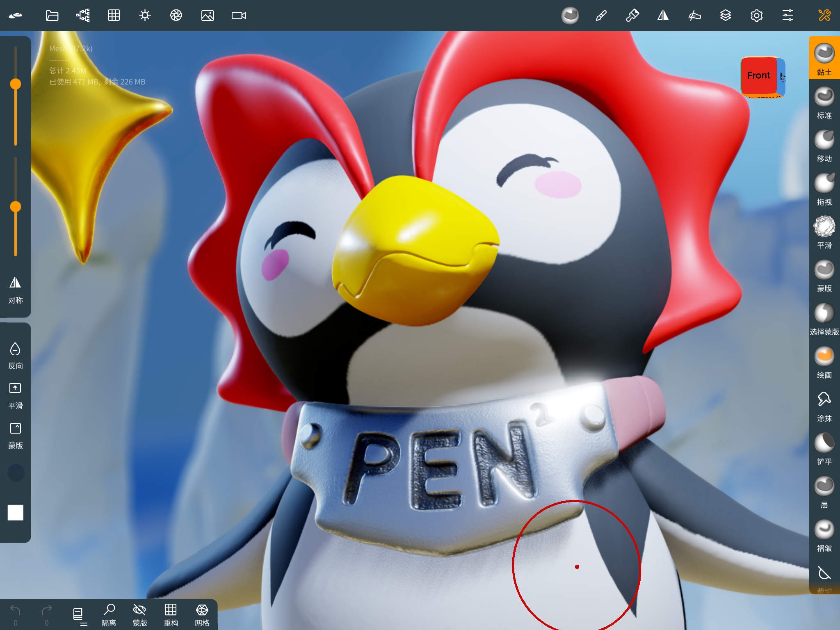Click the upper brush size slider handle
This screenshot has height=630, width=840.
(16, 83)
